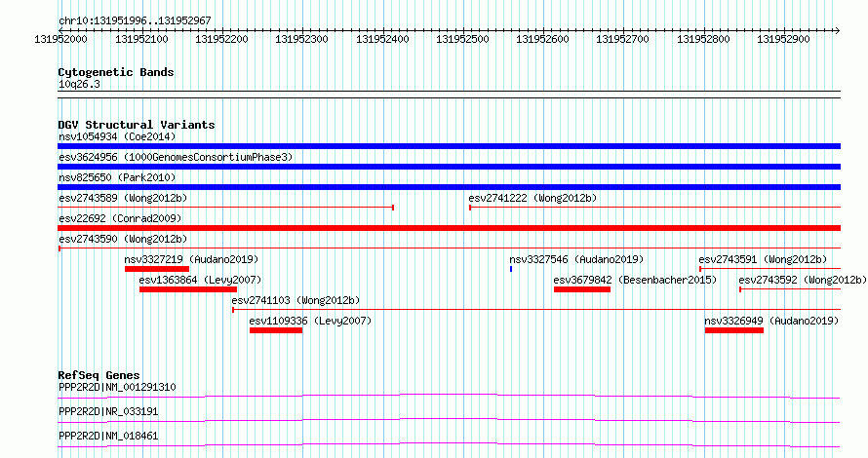868x458 pixels.
Task: Click ruler position 131952200
Action: point(221,39)
